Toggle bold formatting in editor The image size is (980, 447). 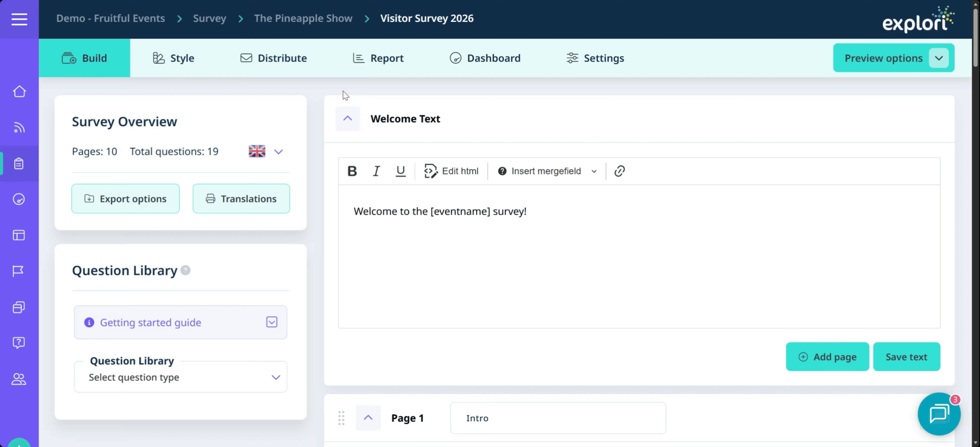tap(352, 171)
